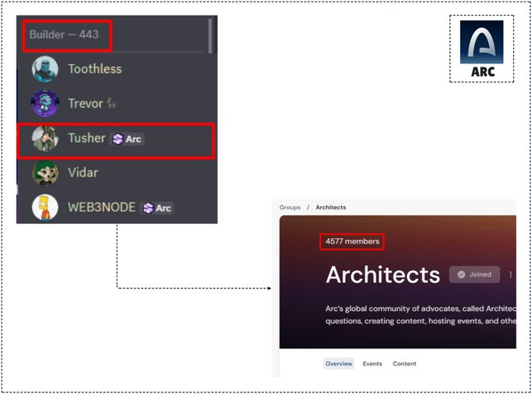Open the three-dot menu beside Joined
The height and width of the screenshot is (394, 532).
pos(511,274)
